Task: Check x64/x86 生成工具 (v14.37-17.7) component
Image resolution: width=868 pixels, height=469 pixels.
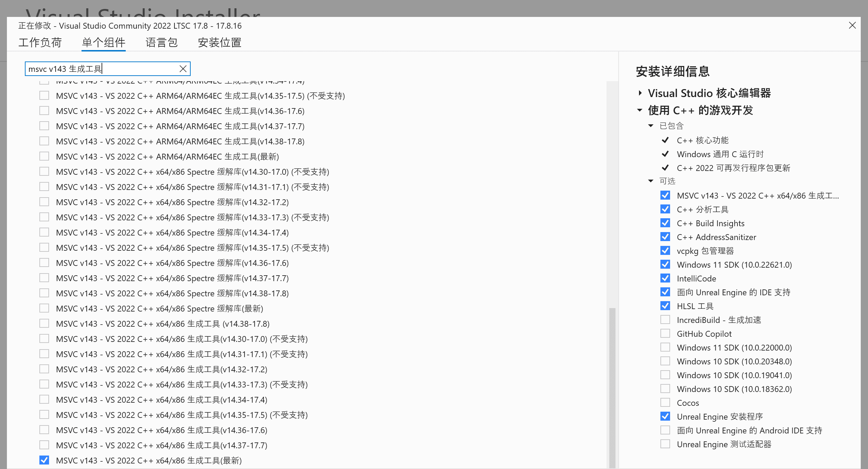Action: (44, 445)
